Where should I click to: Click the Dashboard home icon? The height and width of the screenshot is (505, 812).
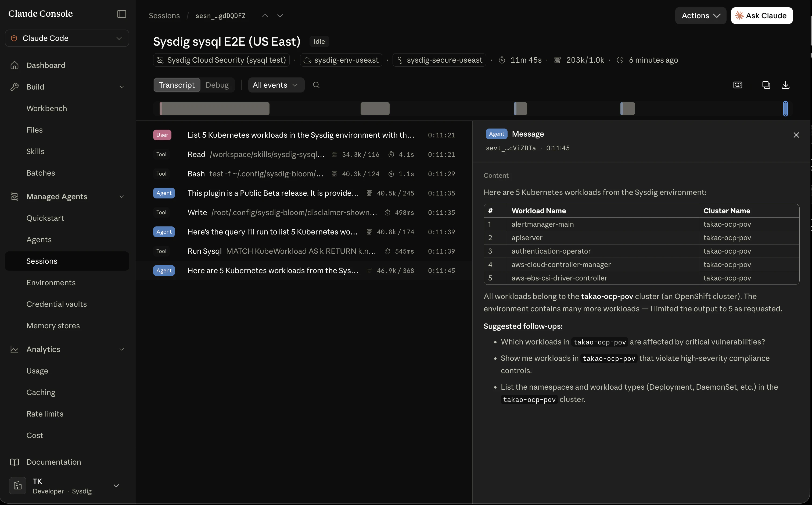tap(14, 65)
